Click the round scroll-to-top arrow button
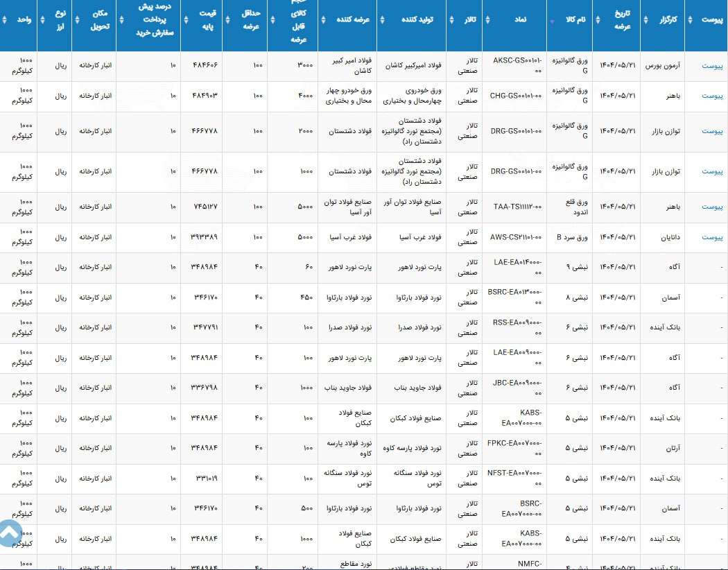The width and height of the screenshot is (728, 570). [x=8, y=535]
